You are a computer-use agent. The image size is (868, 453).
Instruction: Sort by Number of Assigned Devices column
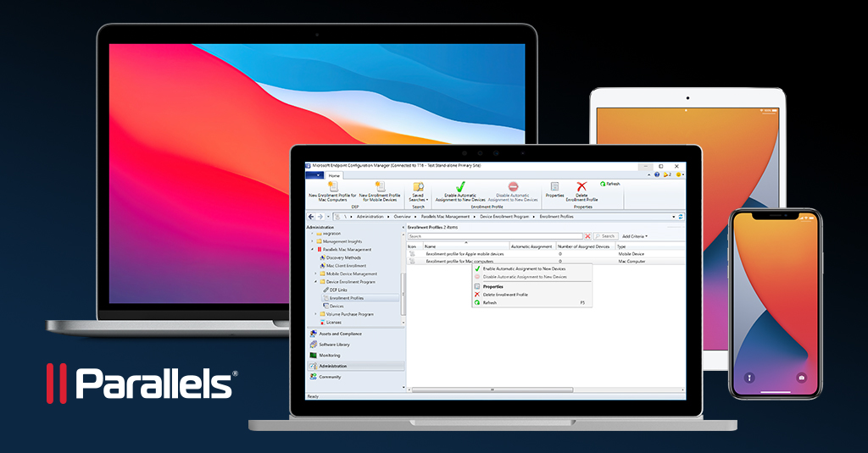[x=585, y=246]
